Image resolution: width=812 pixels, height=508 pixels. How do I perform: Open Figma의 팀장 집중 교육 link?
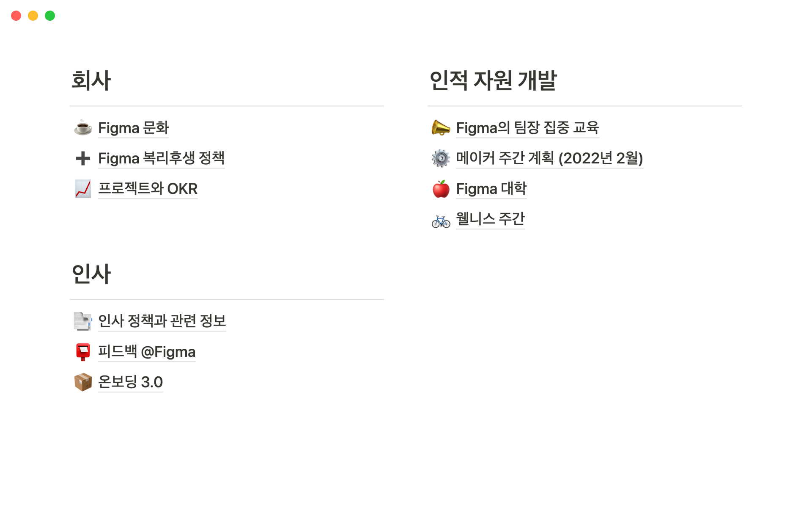(527, 128)
